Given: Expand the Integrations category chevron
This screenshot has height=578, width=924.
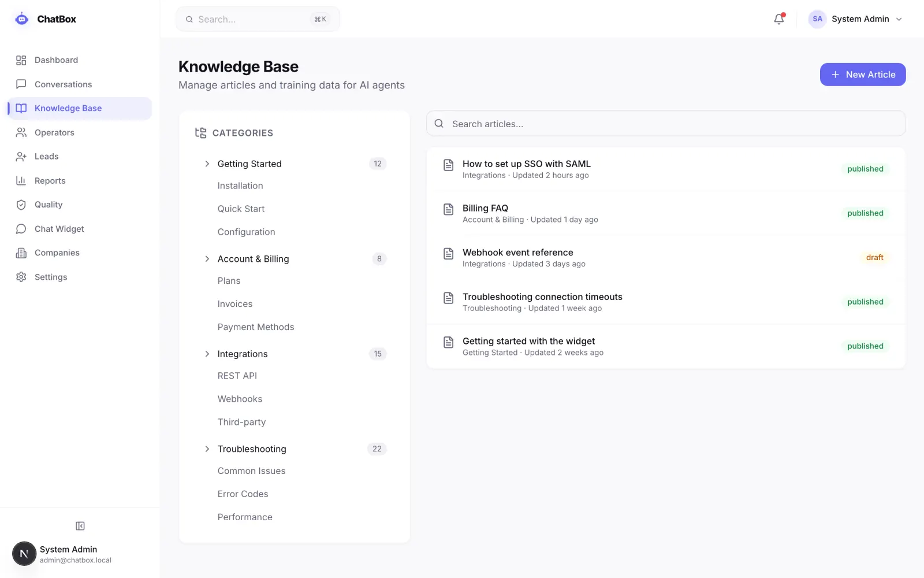Looking at the screenshot, I should 207,354.
